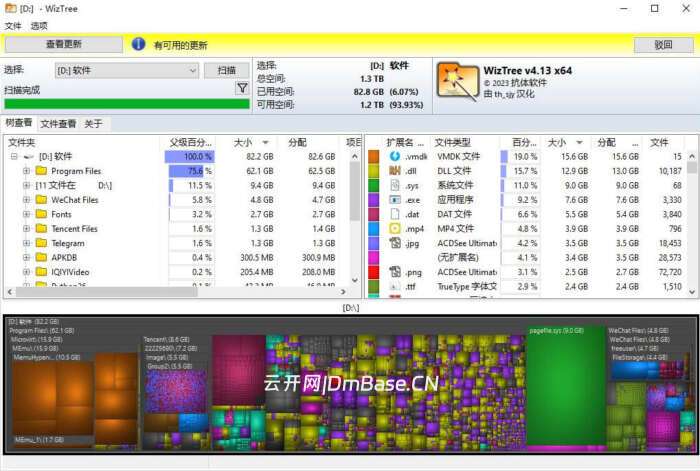
Task: Click the .vmdk file type icon
Action: (395, 156)
